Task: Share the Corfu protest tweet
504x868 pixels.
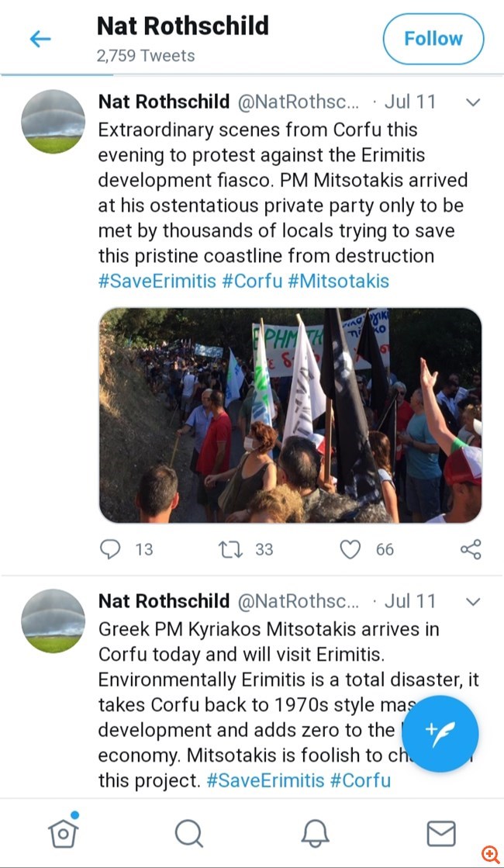Action: tap(471, 549)
